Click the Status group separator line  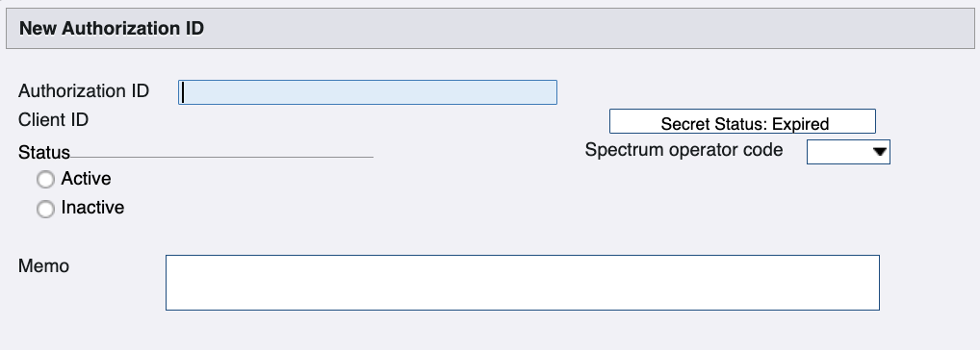pos(221,158)
